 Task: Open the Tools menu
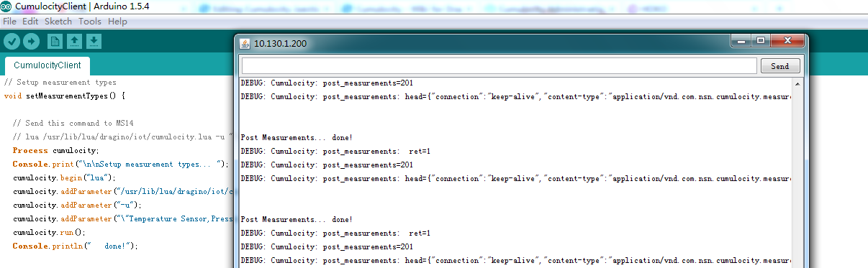click(90, 22)
